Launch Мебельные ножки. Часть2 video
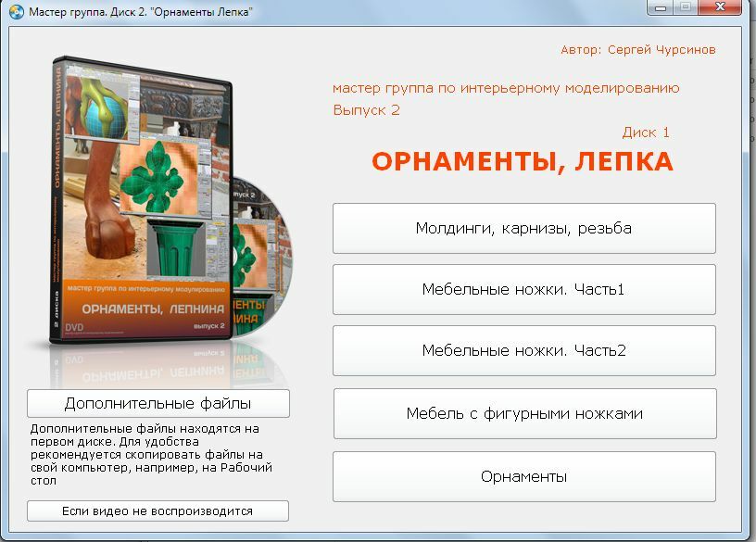 tap(524, 350)
